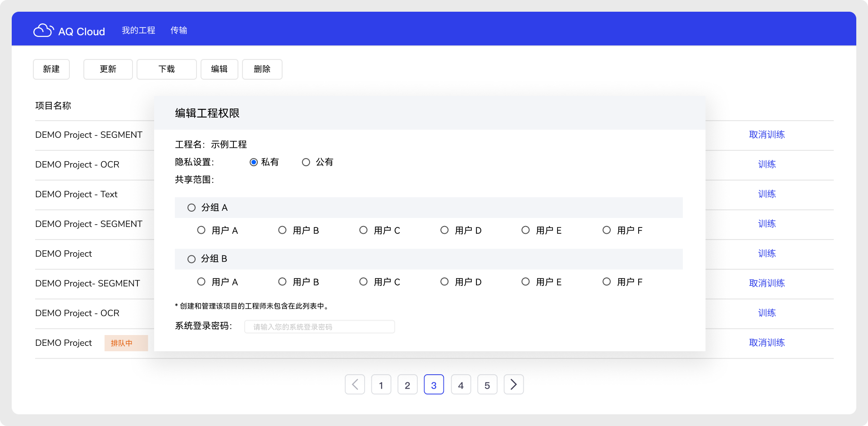Screen dimensions: 868x426
Task: Click the 新建 button
Action: (51, 69)
